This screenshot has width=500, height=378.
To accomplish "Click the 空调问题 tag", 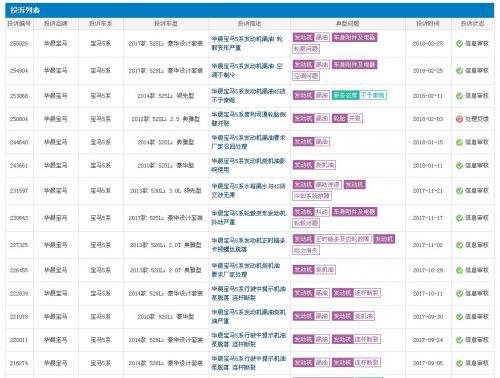I will tap(306, 76).
